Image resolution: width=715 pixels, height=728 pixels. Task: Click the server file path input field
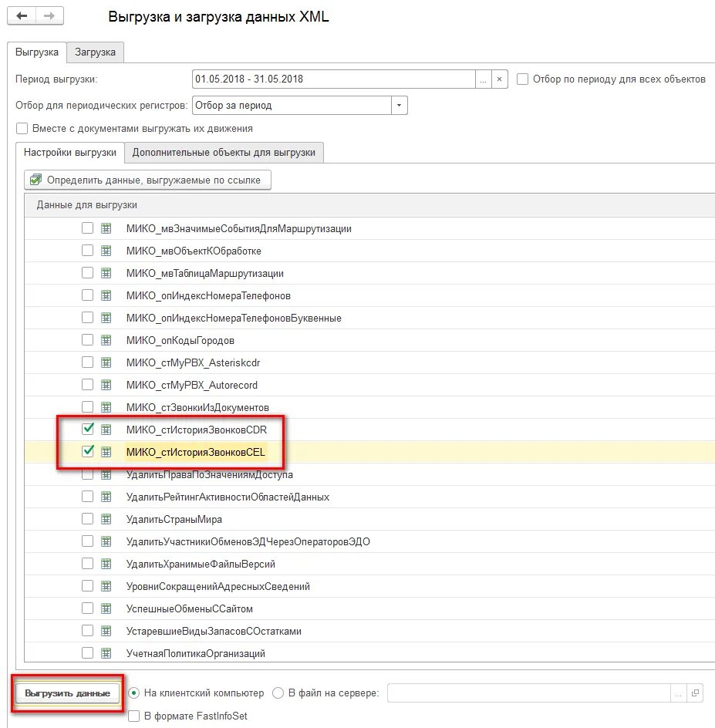click(x=529, y=693)
